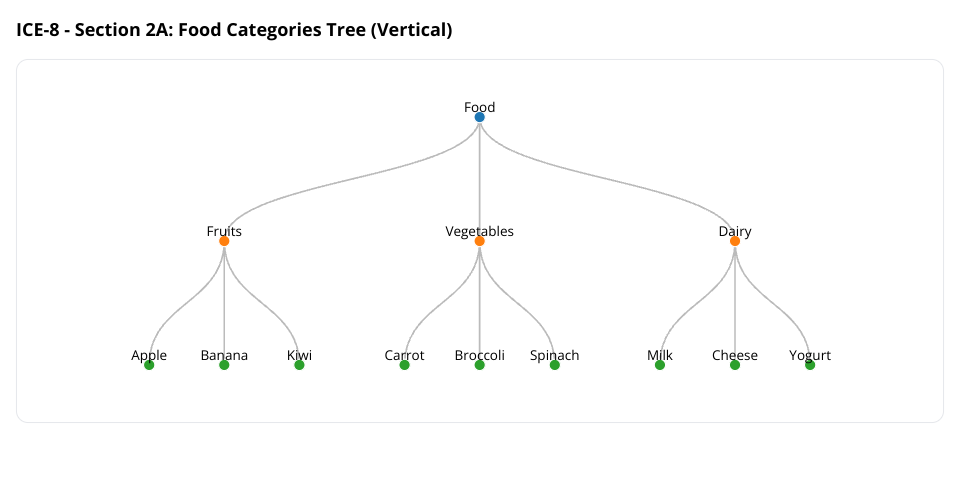960x500 pixels.
Task: Click the blue Food root node
Action: point(480,117)
